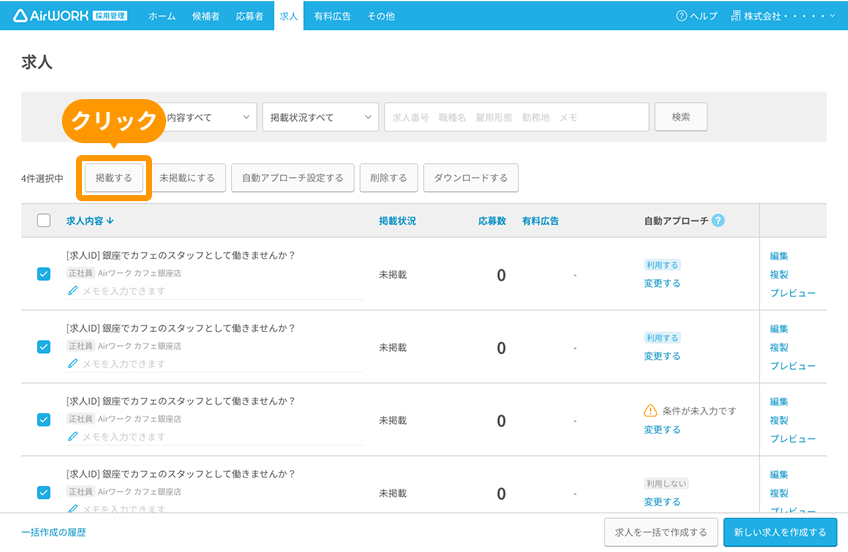Screen dimensions: 848x552
Task: Click 変更する in the second job row
Action: point(662,356)
